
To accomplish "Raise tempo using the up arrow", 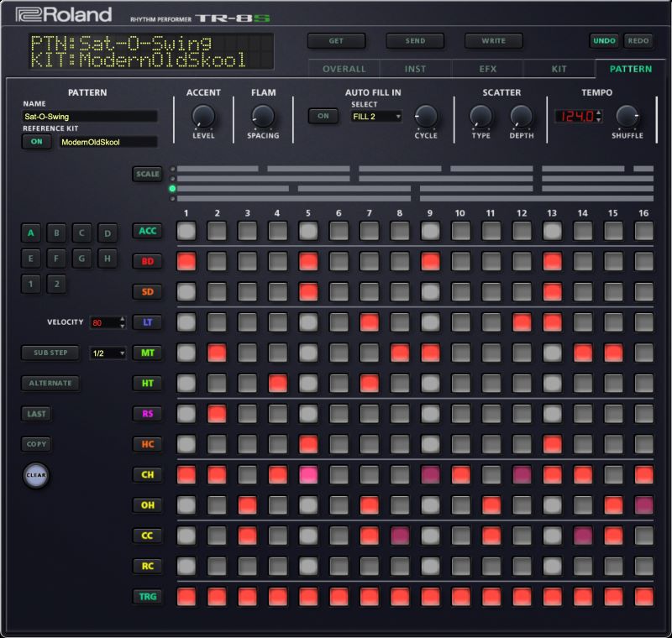I will pos(599,113).
